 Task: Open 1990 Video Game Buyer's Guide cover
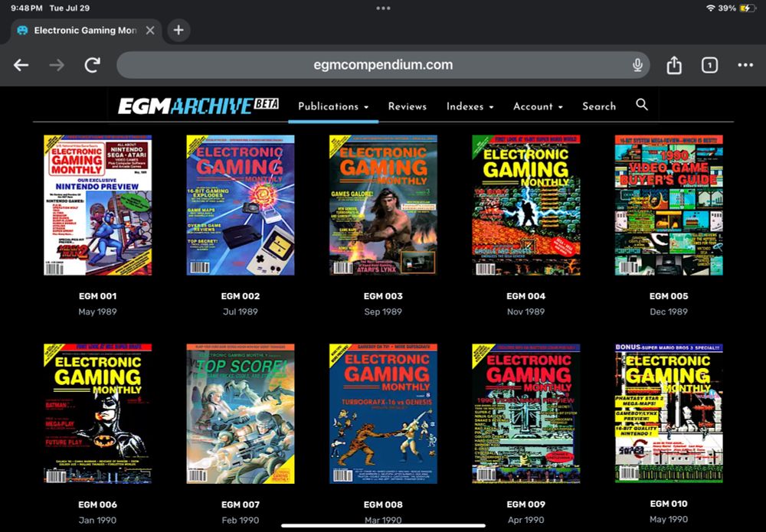(669, 205)
